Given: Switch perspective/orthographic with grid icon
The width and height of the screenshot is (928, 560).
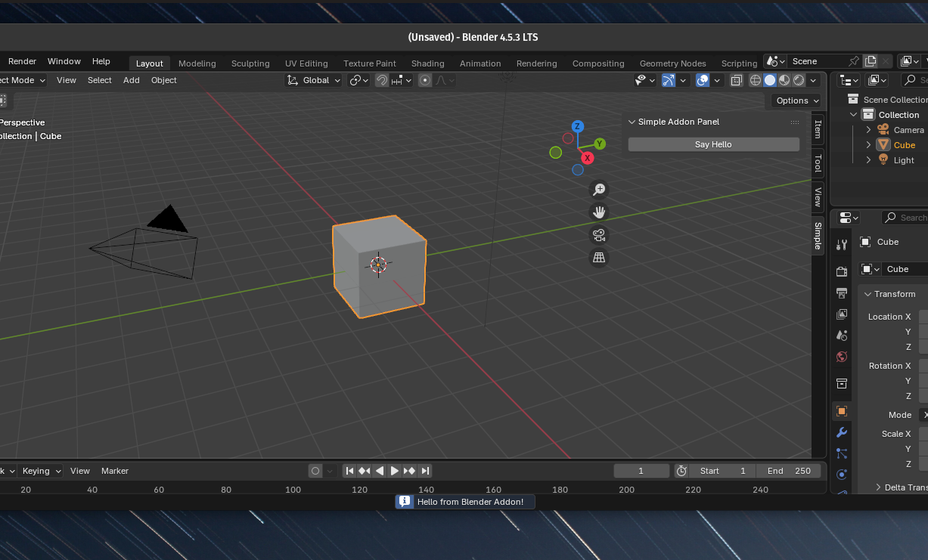Looking at the screenshot, I should pyautogui.click(x=599, y=258).
